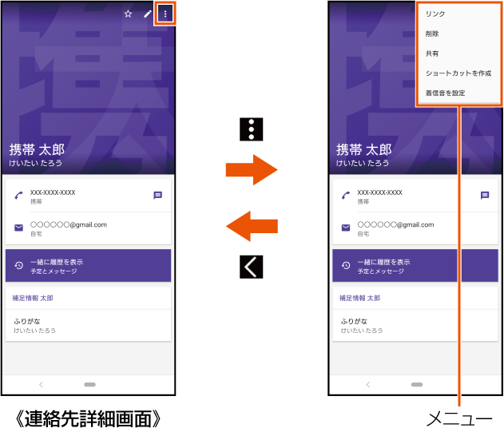Select リンク from the overflow menu
The height and width of the screenshot is (428, 504).
(435, 14)
